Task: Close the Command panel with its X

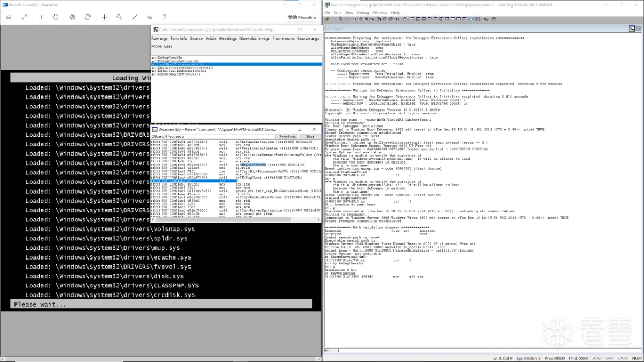Action: coord(639,28)
